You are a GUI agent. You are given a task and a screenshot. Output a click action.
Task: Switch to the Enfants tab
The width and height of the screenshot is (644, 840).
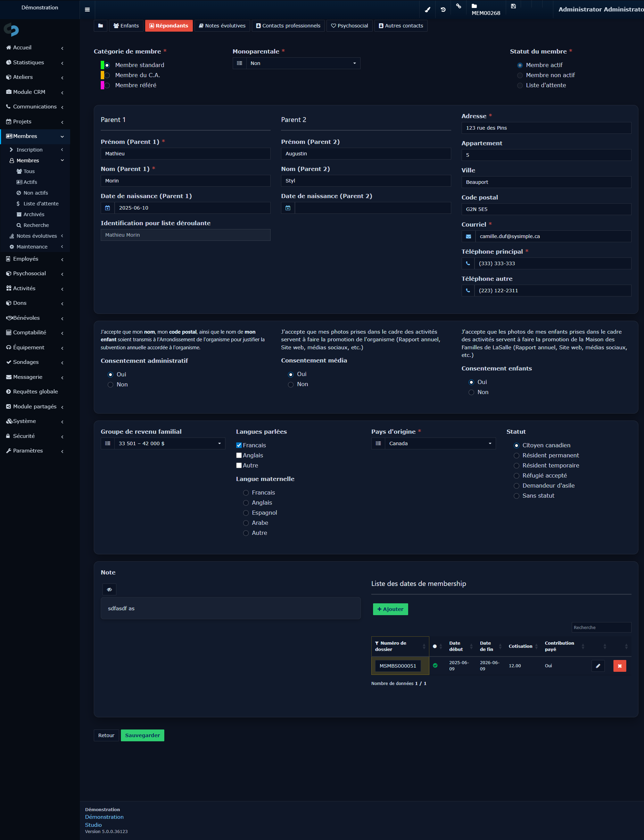126,26
